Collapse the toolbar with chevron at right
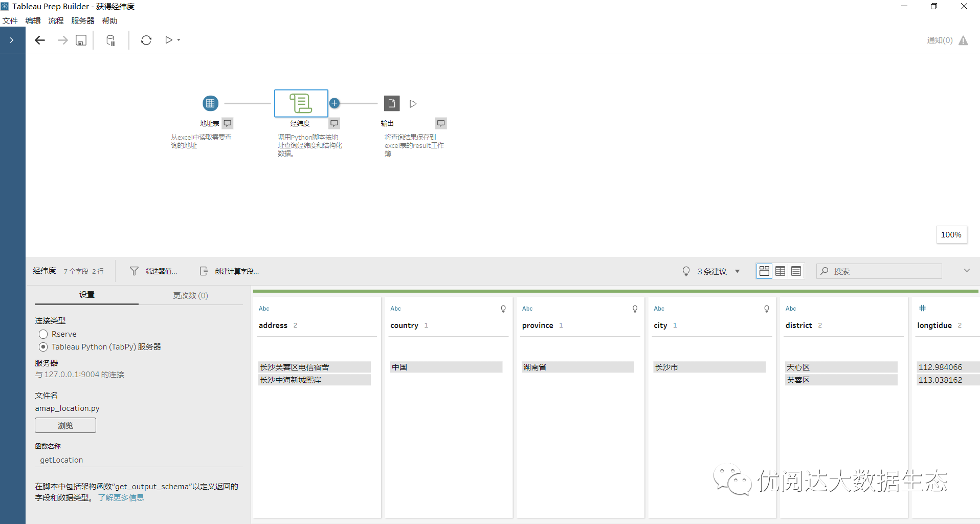 click(x=967, y=271)
